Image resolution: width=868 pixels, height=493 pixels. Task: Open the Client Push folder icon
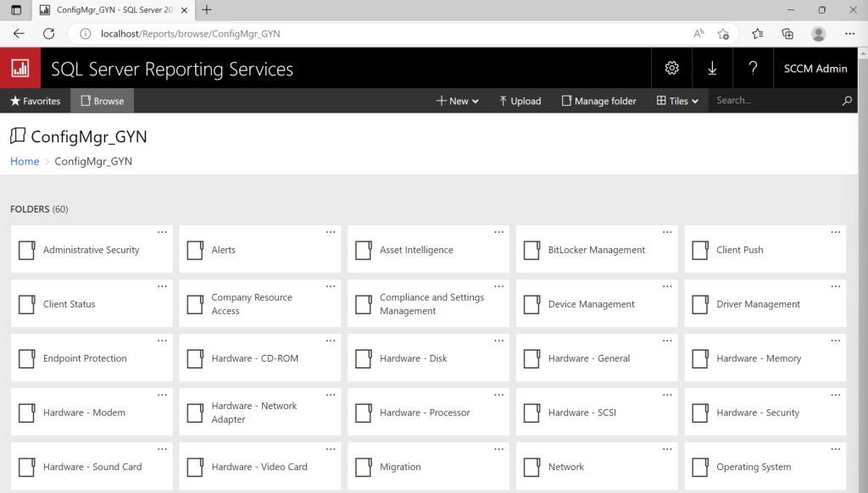(699, 250)
